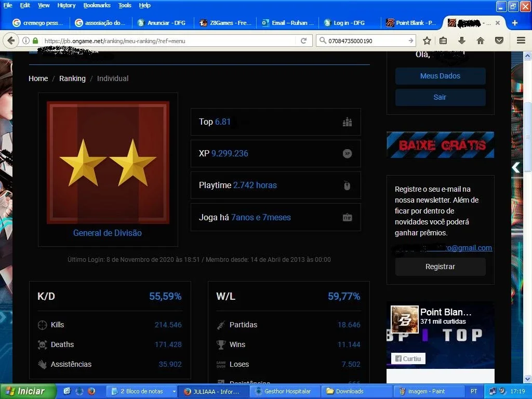The width and height of the screenshot is (532, 399).
Task: Open the Iniciar start button
Action: pos(28,391)
